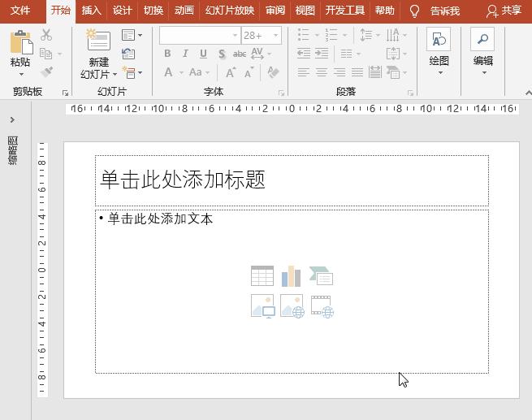Click the Cut scissors icon
532x420 pixels.
46,35
